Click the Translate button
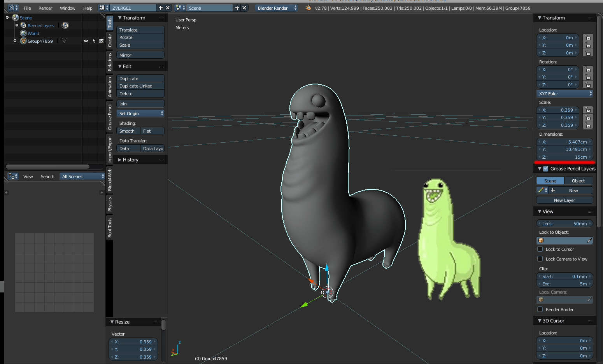This screenshot has width=603, height=364. pos(140,30)
